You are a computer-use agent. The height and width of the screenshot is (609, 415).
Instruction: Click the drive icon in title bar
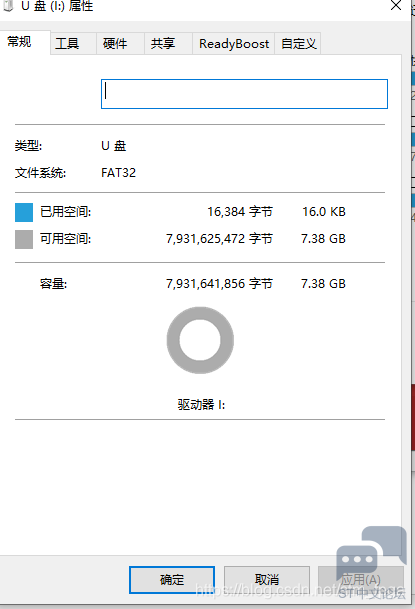coord(8,5)
